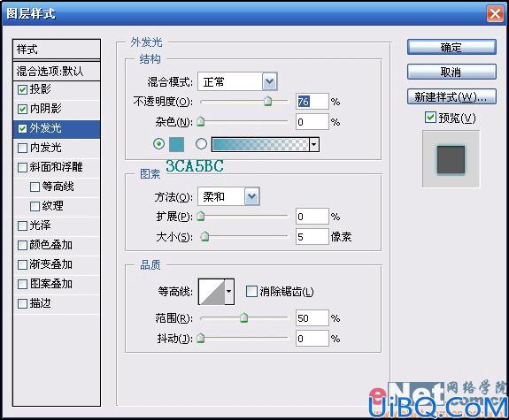Click the 新建样式 new style button
The height and width of the screenshot is (420, 509).
tap(451, 96)
